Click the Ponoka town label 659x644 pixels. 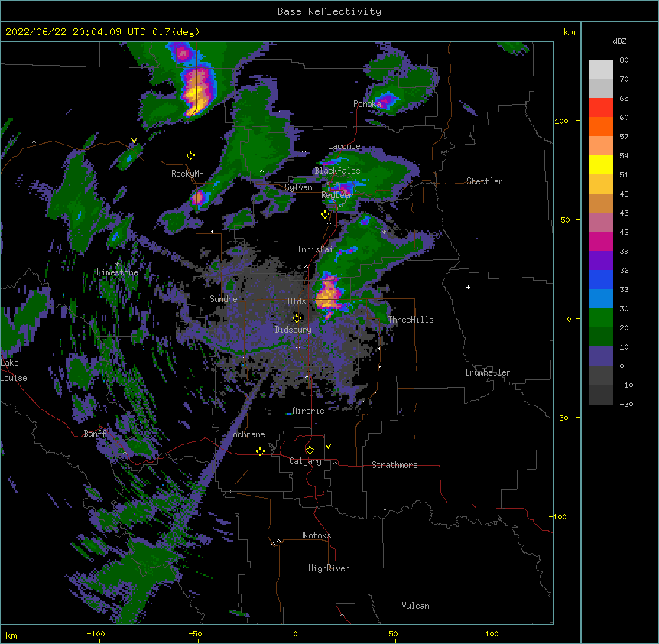[367, 104]
